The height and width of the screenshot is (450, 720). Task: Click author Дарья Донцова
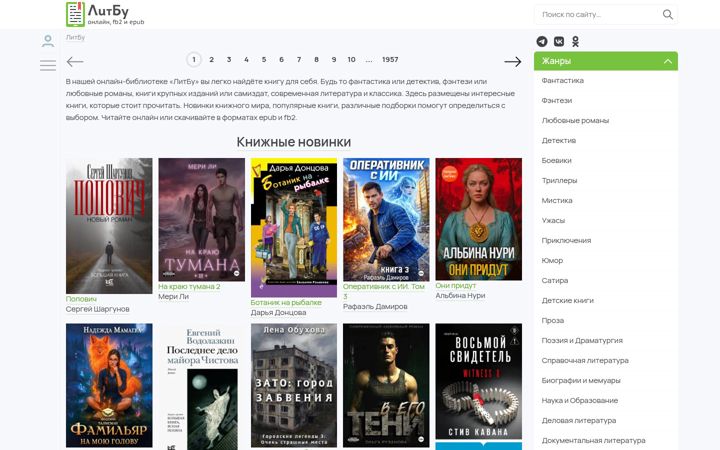(278, 313)
